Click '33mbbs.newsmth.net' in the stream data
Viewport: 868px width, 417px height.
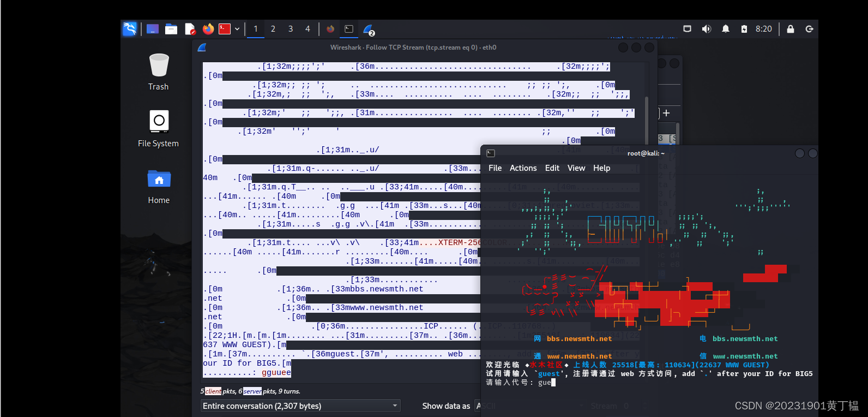click(x=379, y=289)
